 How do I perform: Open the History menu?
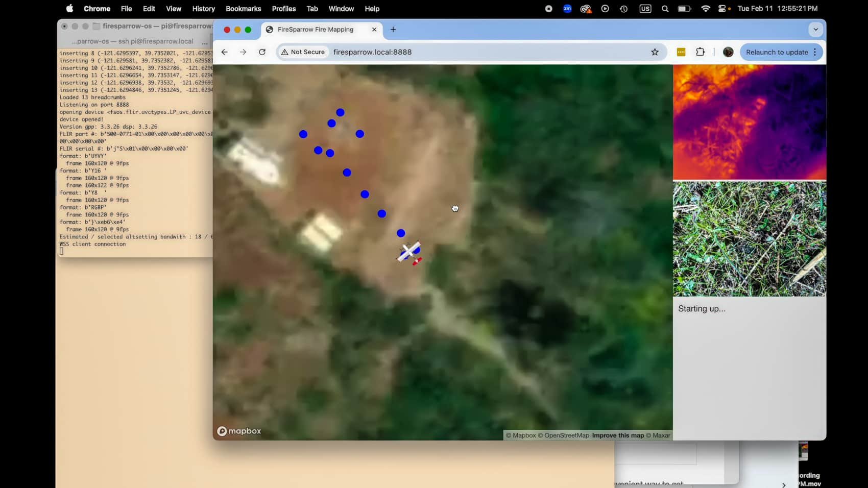point(203,9)
